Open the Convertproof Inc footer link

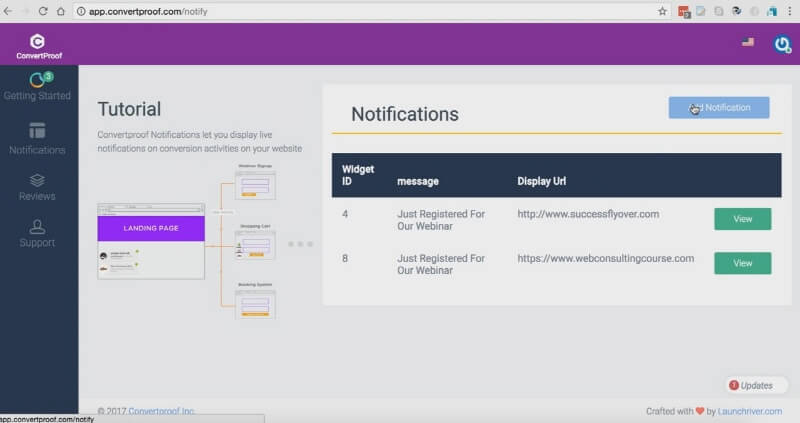pyautogui.click(x=161, y=411)
